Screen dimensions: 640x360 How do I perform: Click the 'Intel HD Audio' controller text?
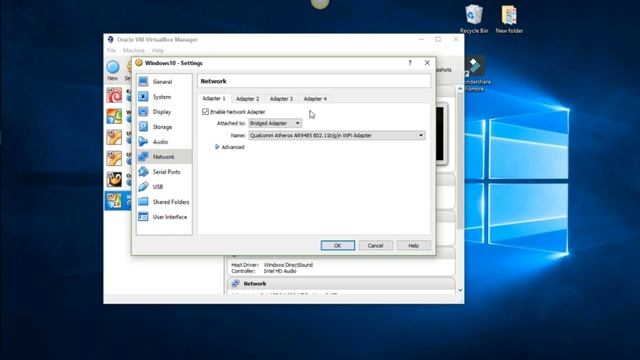(x=280, y=271)
